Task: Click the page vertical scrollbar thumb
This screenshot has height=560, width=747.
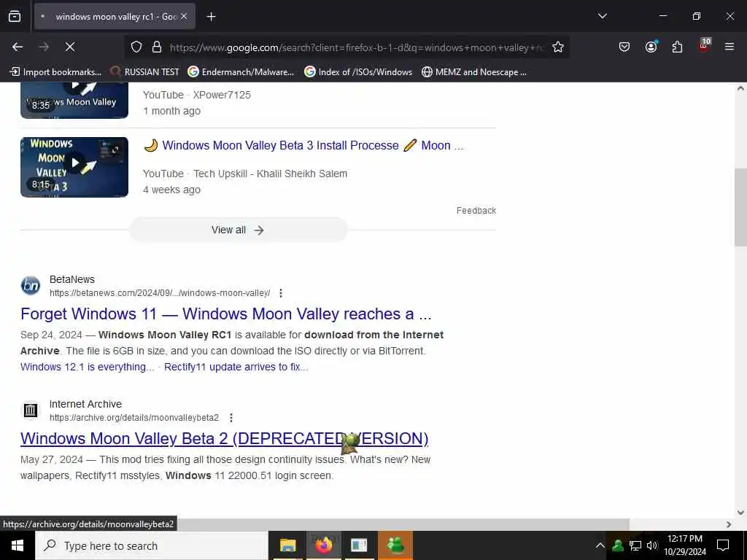Action: (x=740, y=207)
